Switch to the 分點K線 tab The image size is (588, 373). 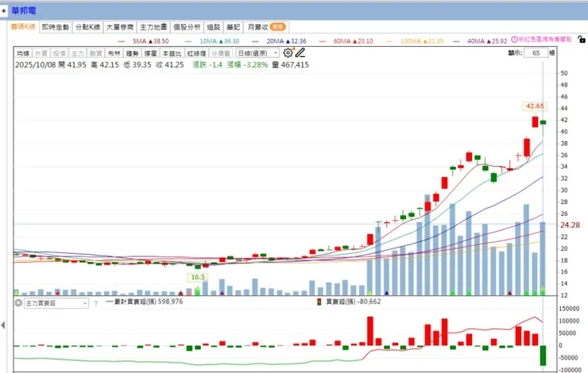click(x=87, y=27)
